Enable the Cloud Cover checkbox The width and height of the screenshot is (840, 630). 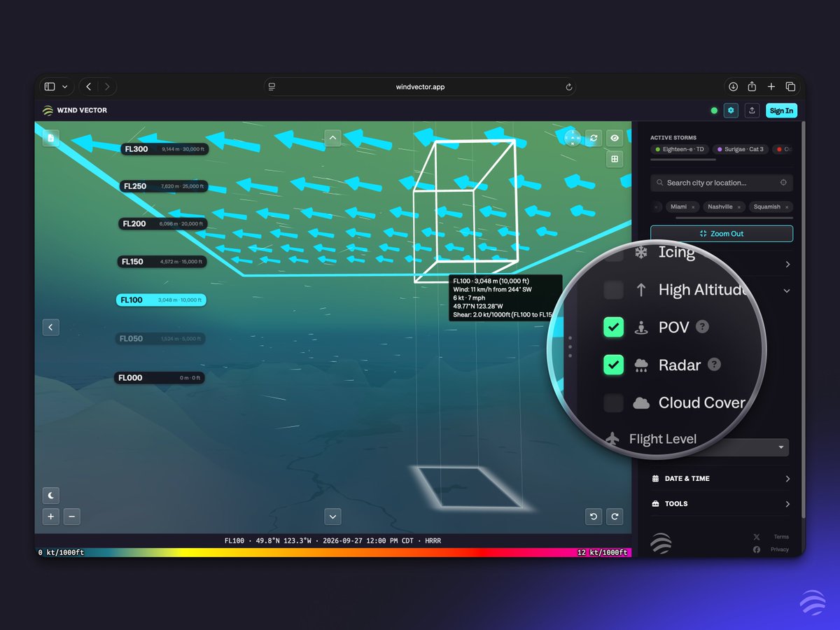click(x=613, y=402)
